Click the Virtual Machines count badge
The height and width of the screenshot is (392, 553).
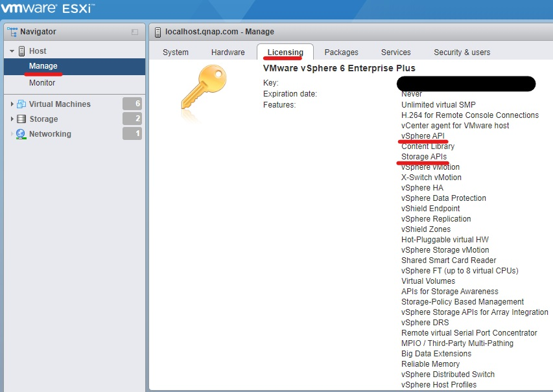[132, 103]
